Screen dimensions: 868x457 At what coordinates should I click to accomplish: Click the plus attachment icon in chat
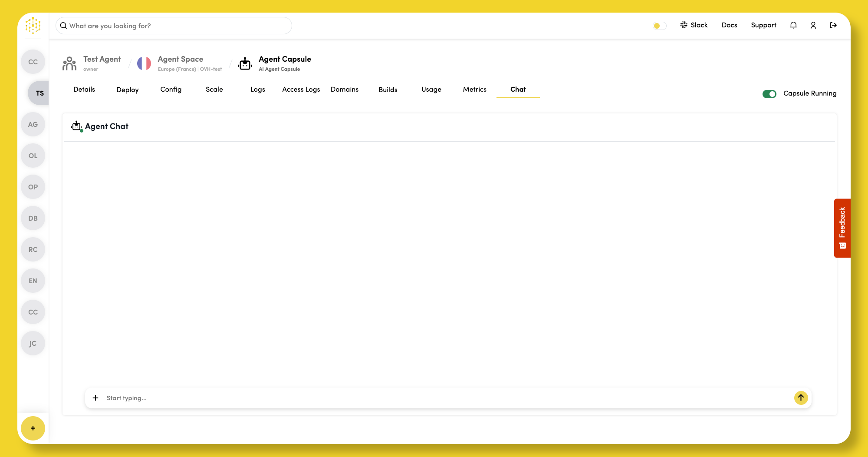(95, 398)
